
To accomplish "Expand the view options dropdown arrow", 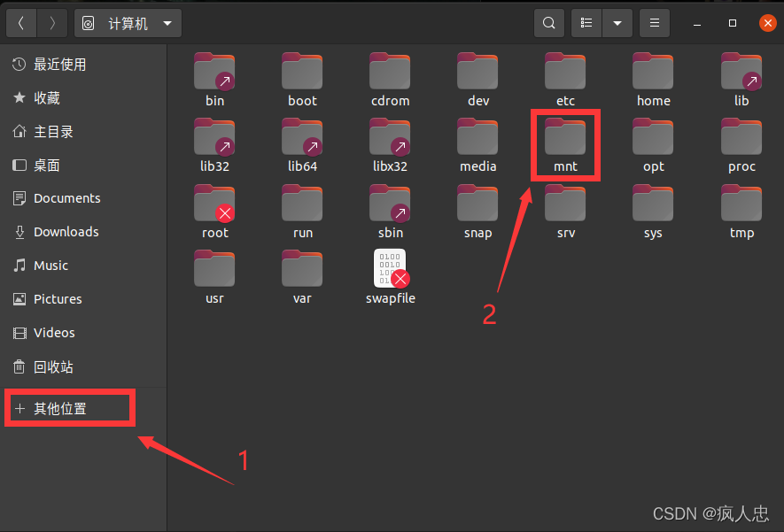I will click(617, 23).
